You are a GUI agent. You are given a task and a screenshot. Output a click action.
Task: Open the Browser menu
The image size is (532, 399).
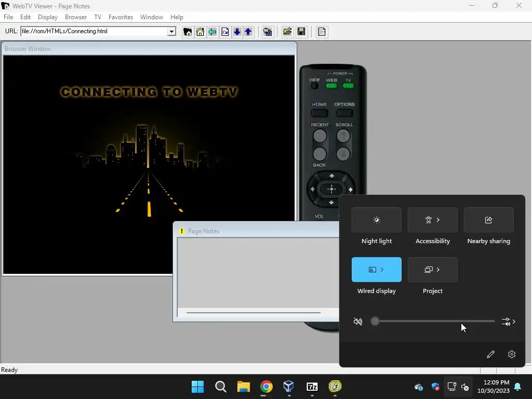pyautogui.click(x=76, y=17)
